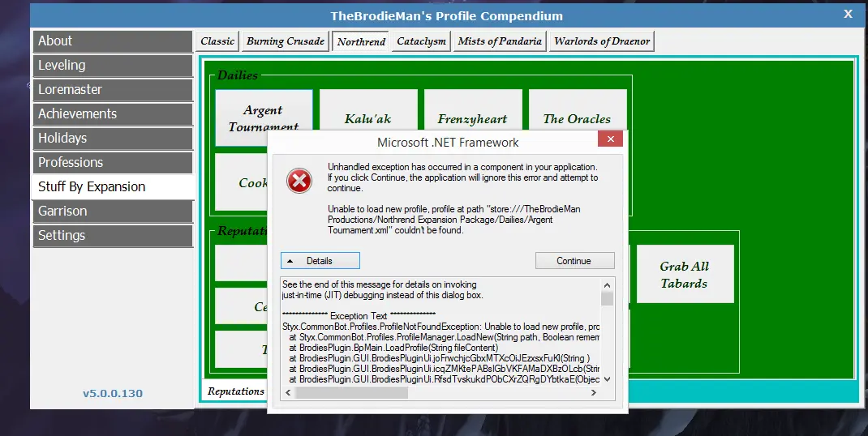The image size is (868, 436).
Task: Switch to the Northrend tab
Action: [x=362, y=41]
